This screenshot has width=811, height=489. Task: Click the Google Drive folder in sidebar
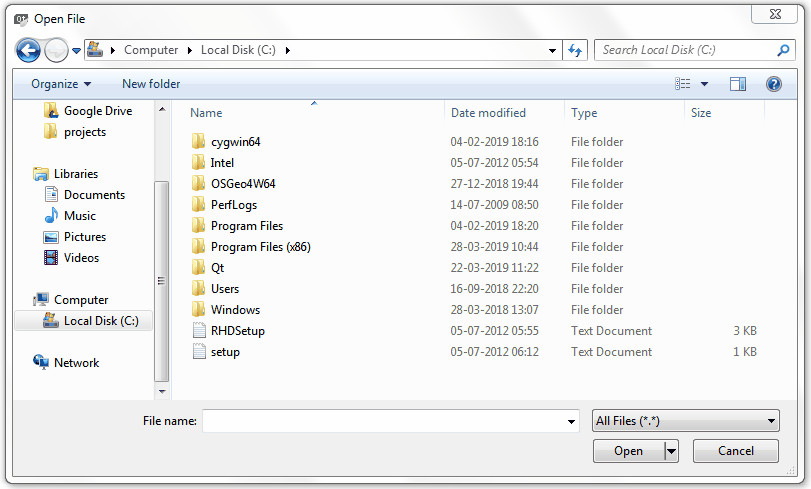[x=97, y=111]
